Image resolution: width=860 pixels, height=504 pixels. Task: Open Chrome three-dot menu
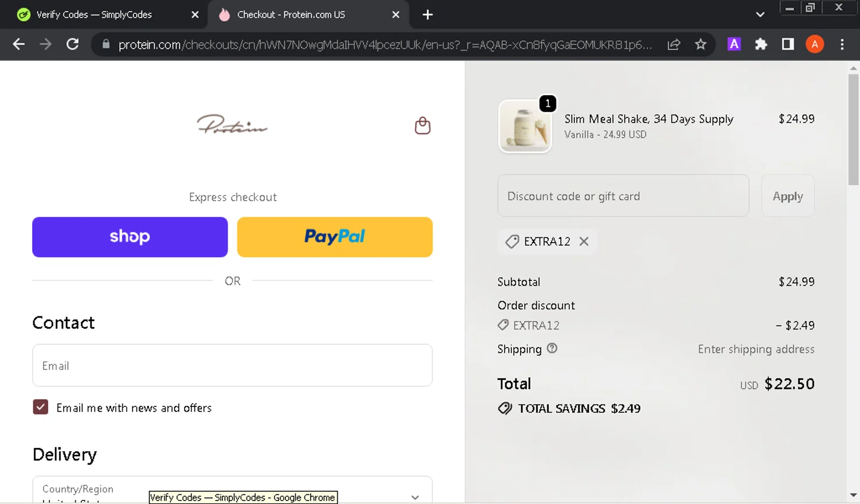click(x=842, y=44)
